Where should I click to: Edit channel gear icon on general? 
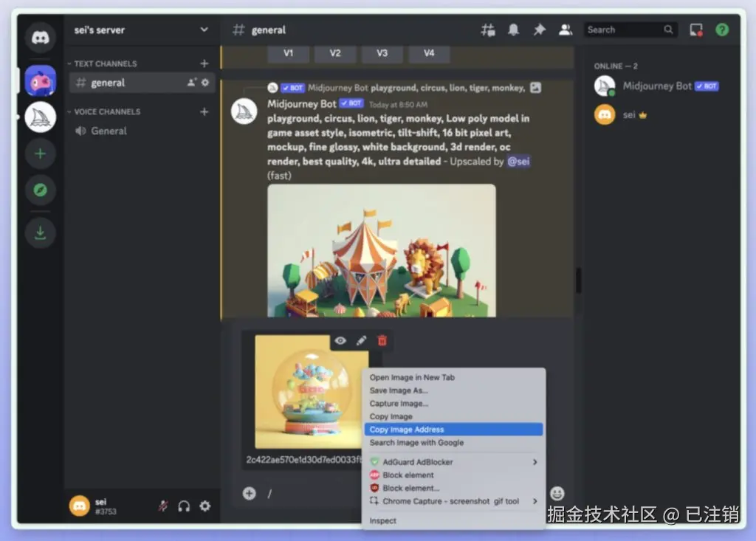click(x=205, y=83)
